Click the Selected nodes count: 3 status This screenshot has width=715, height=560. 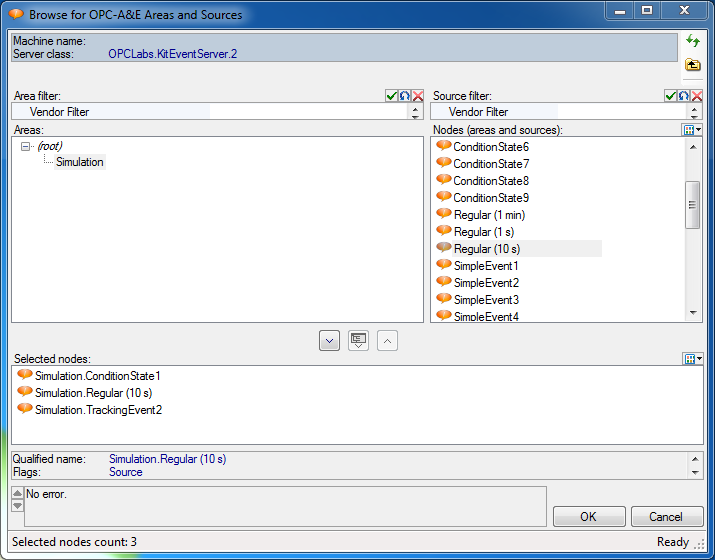click(x=74, y=542)
